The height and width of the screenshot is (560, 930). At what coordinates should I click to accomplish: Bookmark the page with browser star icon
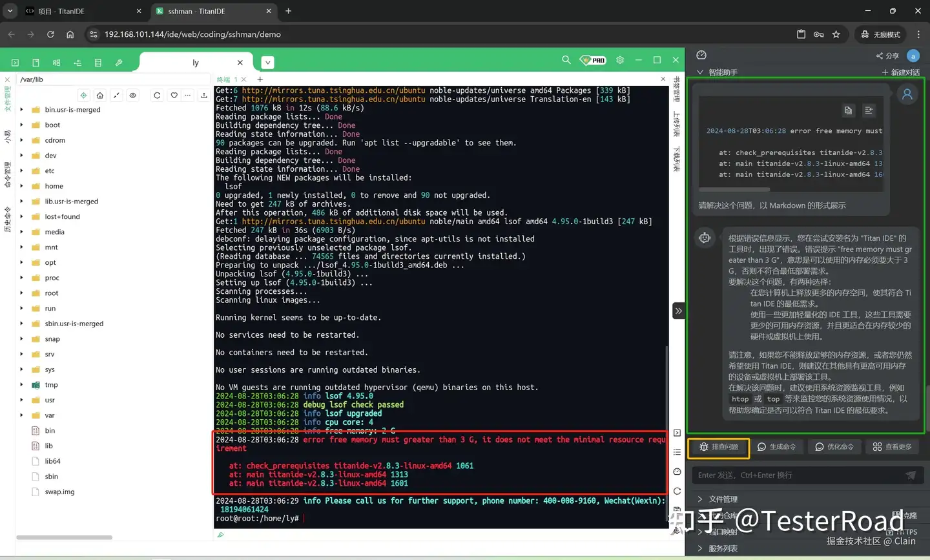click(x=836, y=34)
